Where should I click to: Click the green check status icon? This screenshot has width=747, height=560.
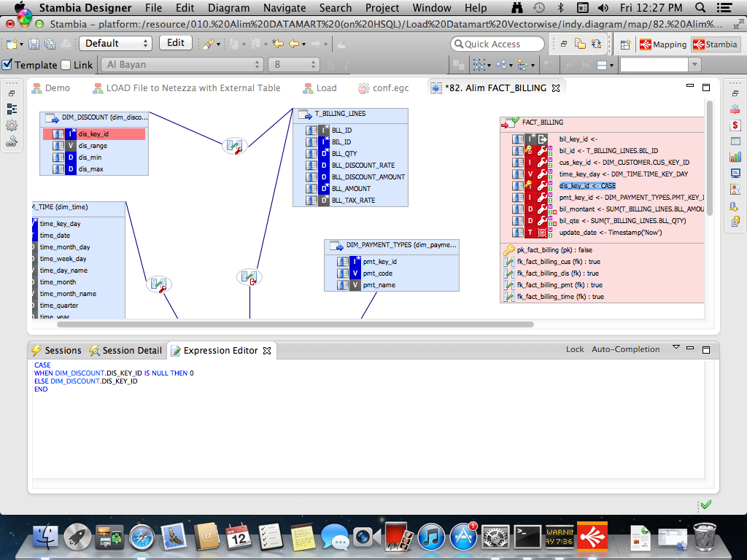(706, 505)
